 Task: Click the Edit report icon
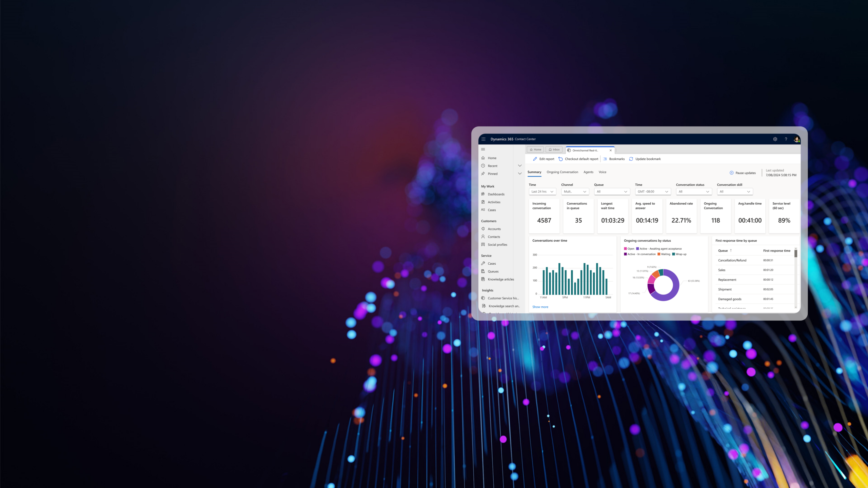(535, 159)
